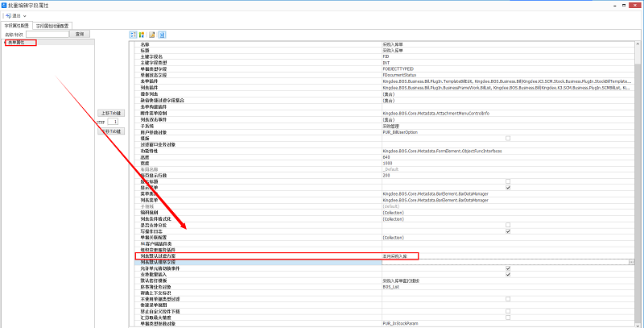
Task: Switch to 字段属性批量配置 tab
Action: pos(53,26)
